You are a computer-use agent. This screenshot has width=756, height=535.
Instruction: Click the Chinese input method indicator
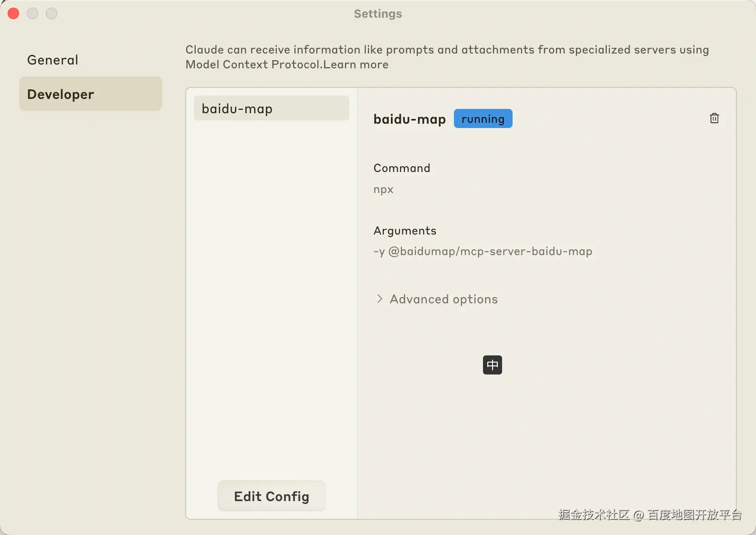[493, 365]
